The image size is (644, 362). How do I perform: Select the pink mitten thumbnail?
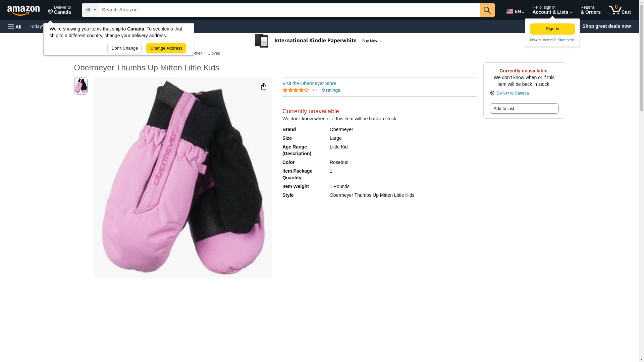pos(81,86)
